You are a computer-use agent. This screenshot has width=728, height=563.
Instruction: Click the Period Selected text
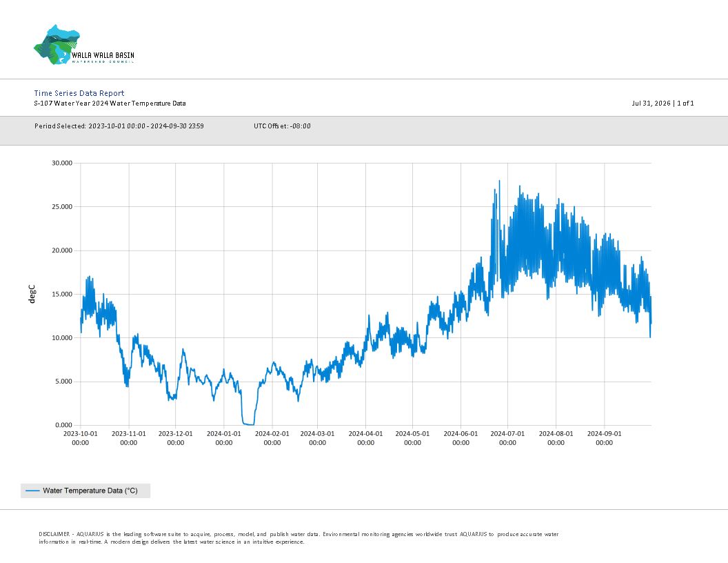coord(119,126)
